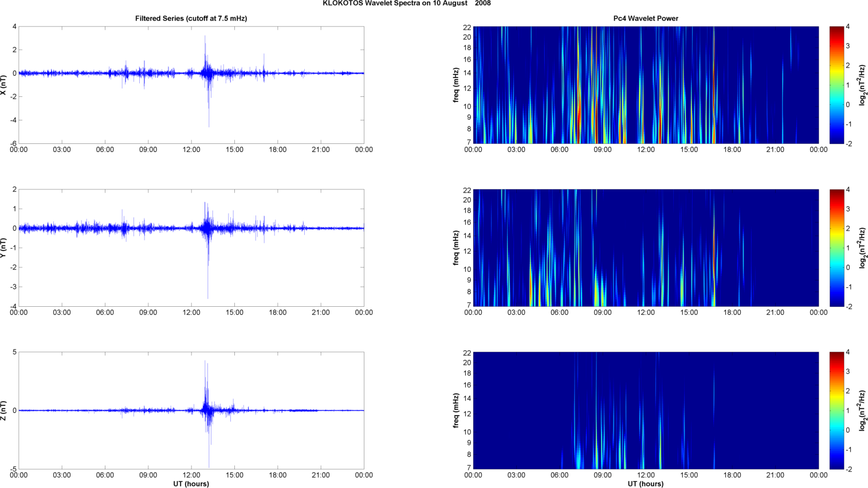Click the 'KLOKOTOS Wavelet Spectra' main title
This screenshot has height=488, width=868.
tap(406, 3)
